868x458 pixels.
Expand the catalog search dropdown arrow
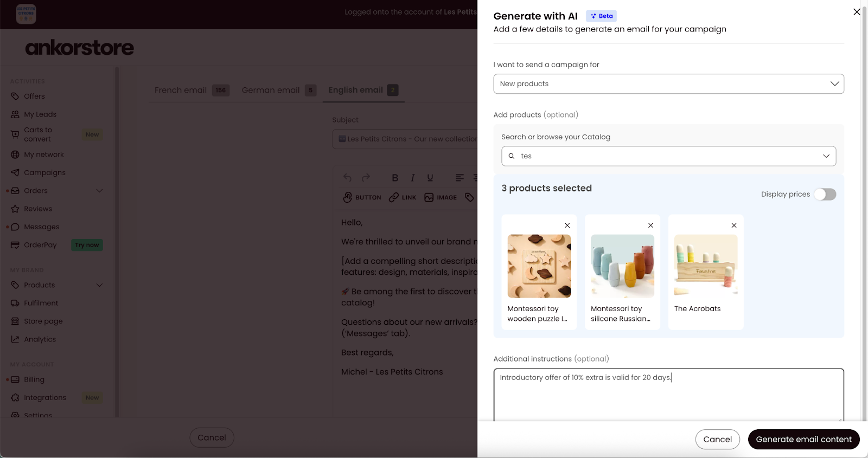[826, 156]
